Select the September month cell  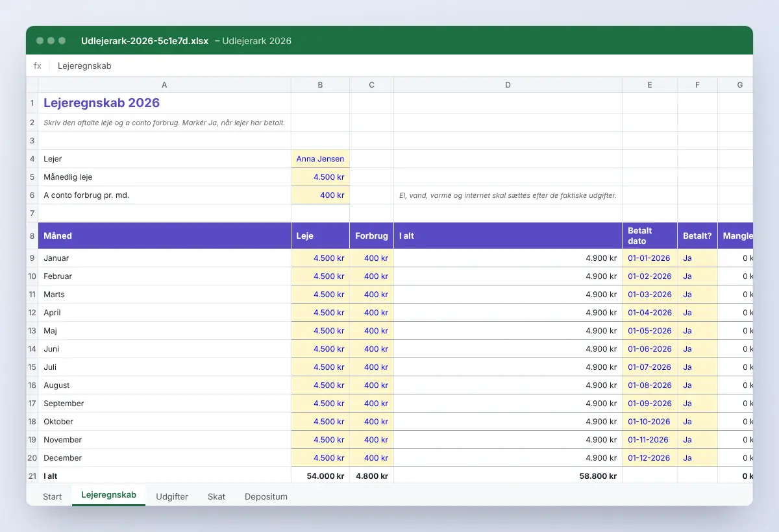164,404
